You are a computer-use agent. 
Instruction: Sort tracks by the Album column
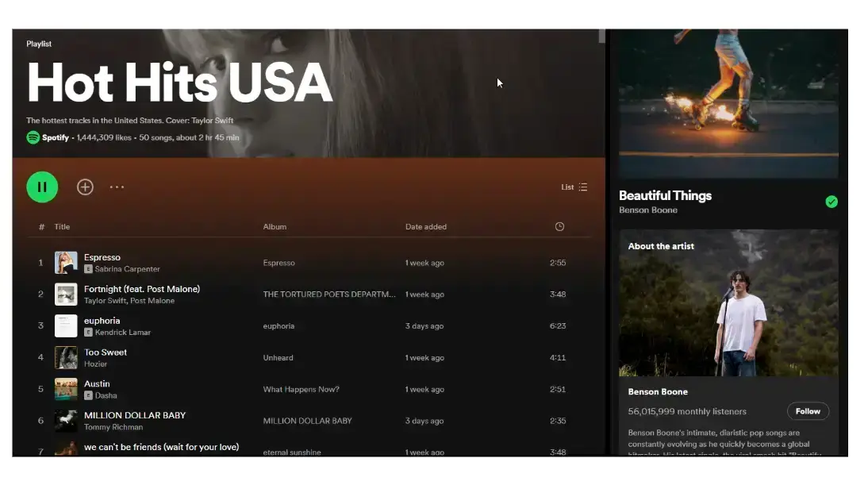point(275,226)
